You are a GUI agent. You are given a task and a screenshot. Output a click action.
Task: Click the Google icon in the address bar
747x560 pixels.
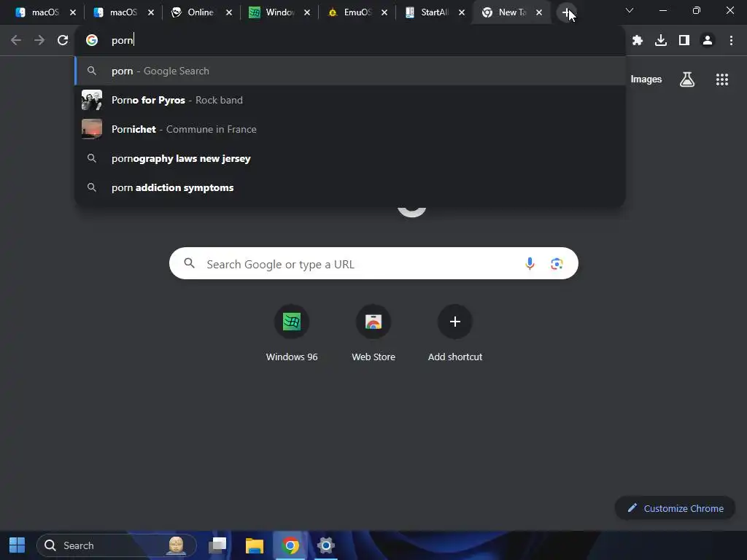[x=92, y=41]
